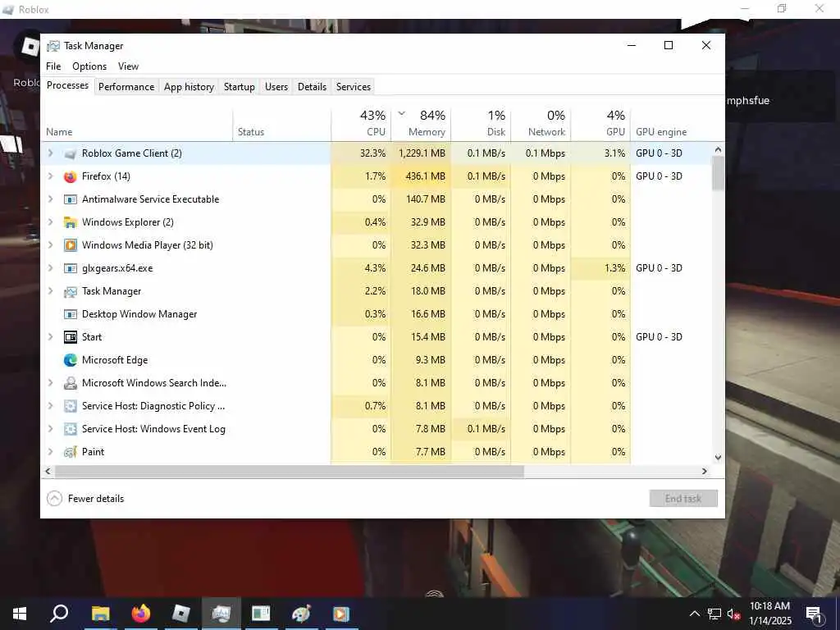This screenshot has width=840, height=630.
Task: Open the View menu
Action: (x=128, y=66)
